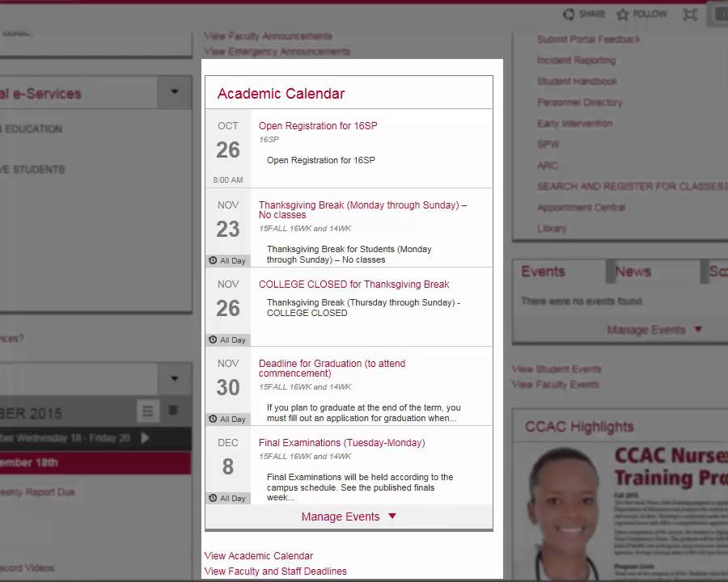Open Thanksgiving Break No classes event

pos(363,210)
